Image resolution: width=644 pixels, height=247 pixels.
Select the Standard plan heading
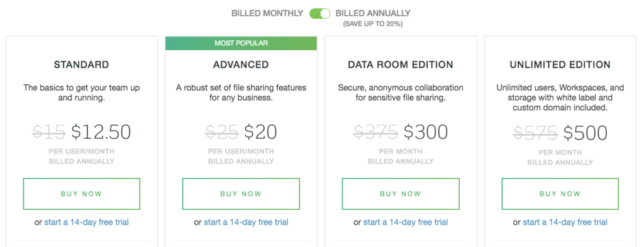coord(81,65)
